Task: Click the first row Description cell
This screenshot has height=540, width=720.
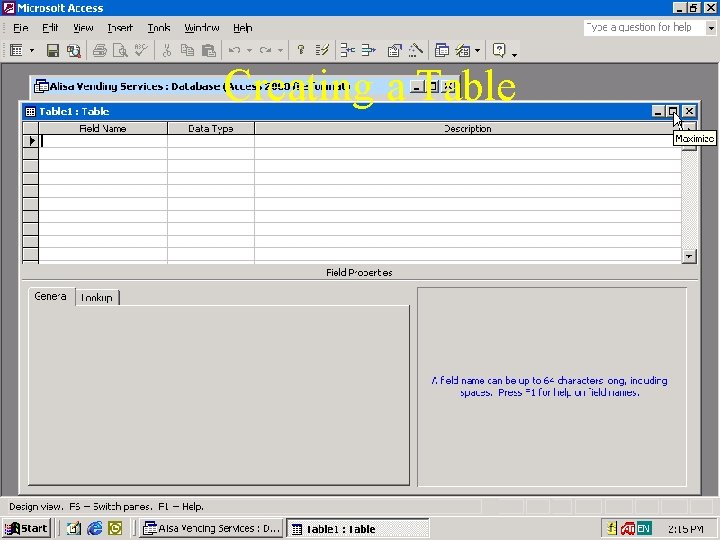Action: [x=468, y=141]
